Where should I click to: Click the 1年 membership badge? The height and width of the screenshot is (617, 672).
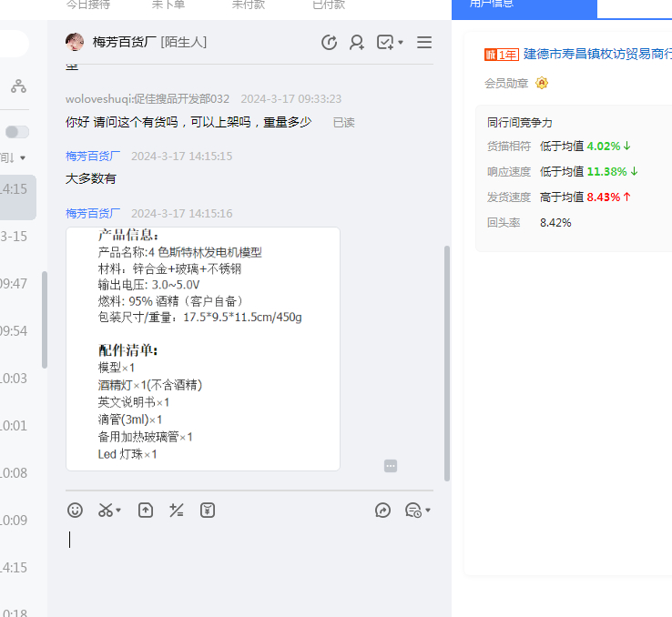pos(502,55)
